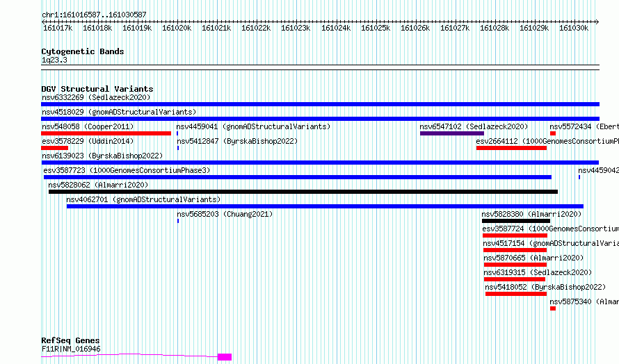Image resolution: width=619 pixels, height=364 pixels.
Task: Click the blue esv3587723 variant bar
Action: [x=298, y=177]
